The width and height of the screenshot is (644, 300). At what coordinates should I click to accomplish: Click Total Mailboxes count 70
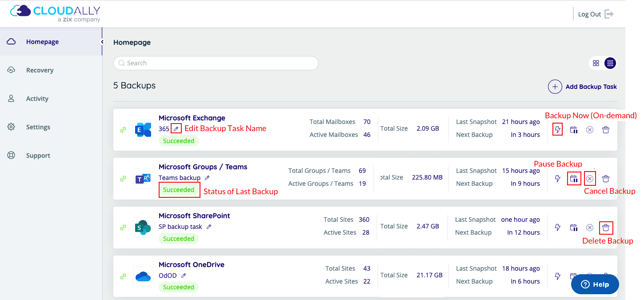tap(367, 122)
